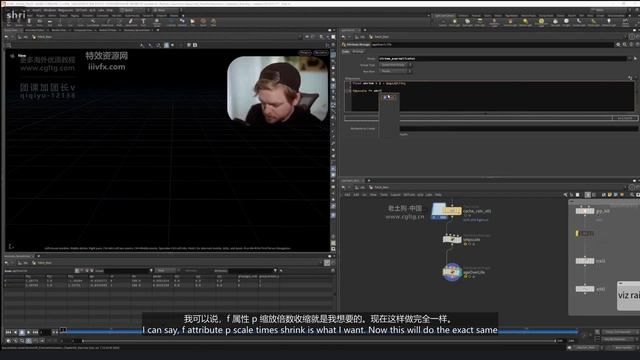Add an Environment Light from the shelf
The height and width of the screenshot is (360, 640).
pos(542,21)
